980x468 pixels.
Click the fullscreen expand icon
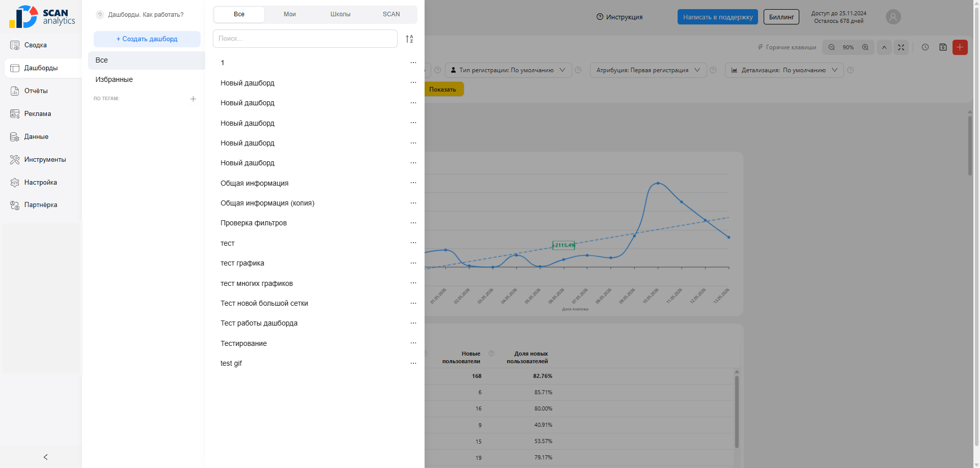tap(901, 47)
